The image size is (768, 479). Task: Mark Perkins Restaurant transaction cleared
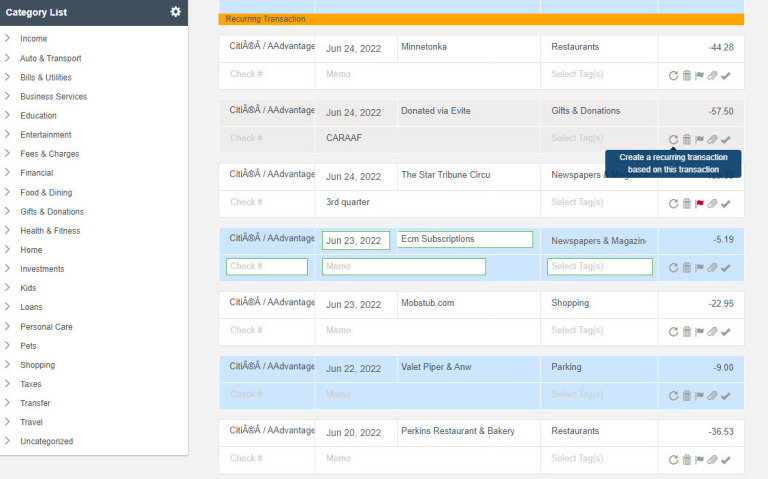click(726, 460)
